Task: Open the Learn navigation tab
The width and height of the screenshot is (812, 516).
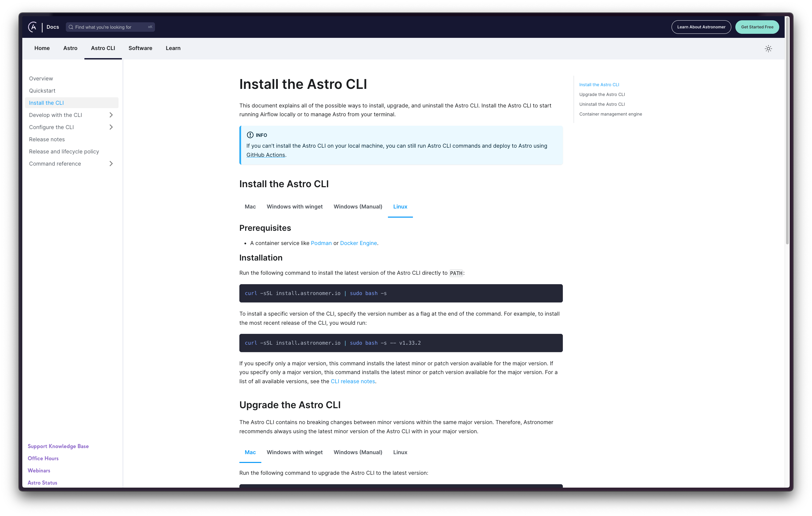Action: coord(173,48)
